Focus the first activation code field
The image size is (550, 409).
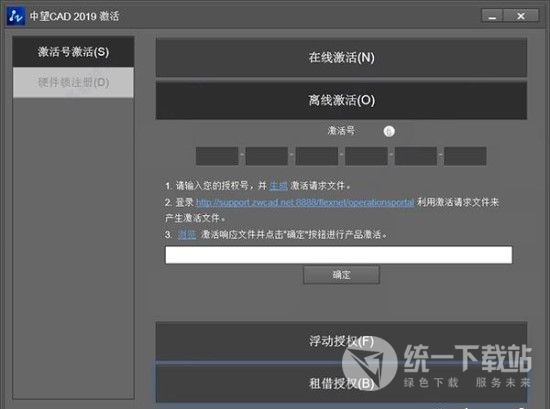(x=217, y=156)
